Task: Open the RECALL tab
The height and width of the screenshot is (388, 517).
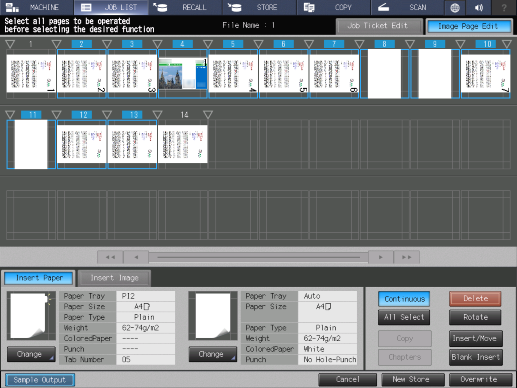Action: [185, 7]
